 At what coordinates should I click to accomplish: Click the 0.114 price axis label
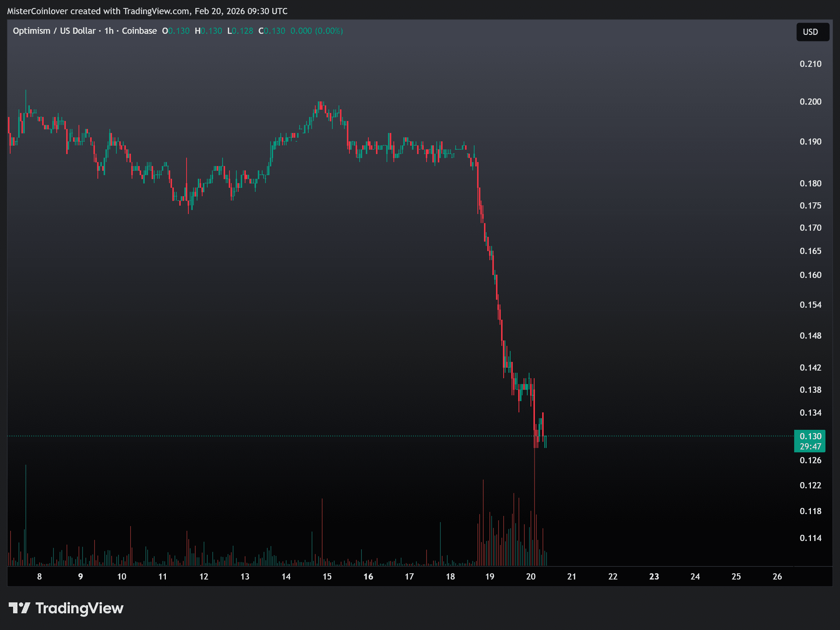pos(810,538)
